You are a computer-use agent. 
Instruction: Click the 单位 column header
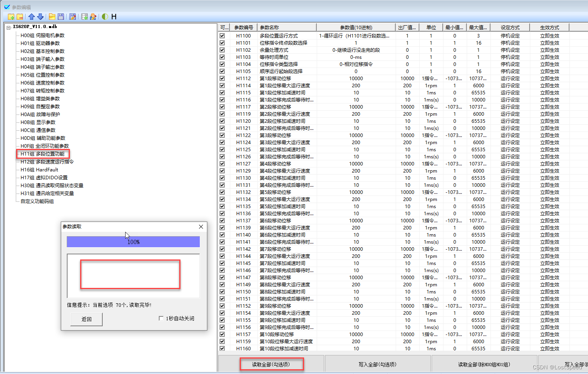431,28
